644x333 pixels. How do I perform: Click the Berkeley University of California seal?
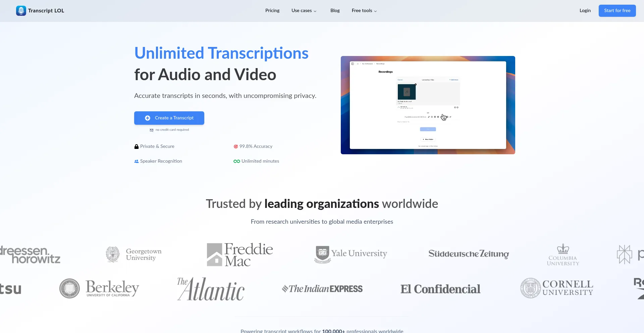(69, 288)
